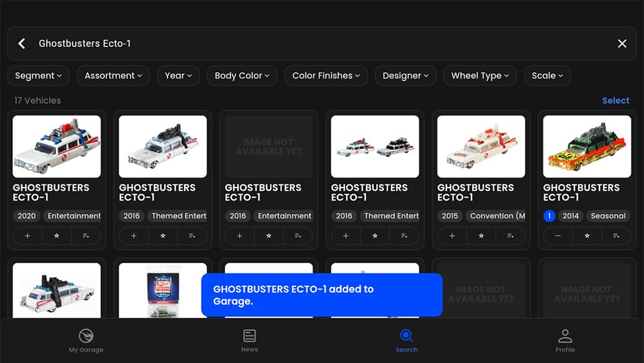This screenshot has height=363, width=644.
Task: Remove 2014 Seasonal Ecto-1 with minus button
Action: coord(558,236)
